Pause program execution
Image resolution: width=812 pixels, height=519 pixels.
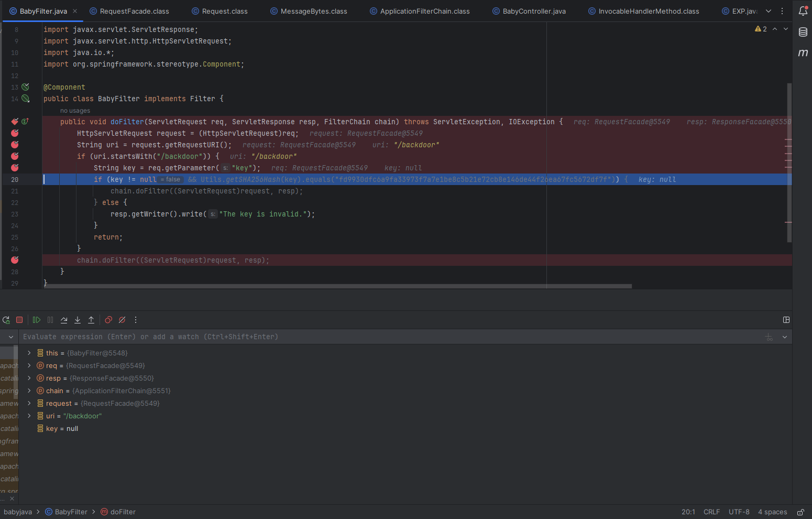pyautogui.click(x=50, y=320)
